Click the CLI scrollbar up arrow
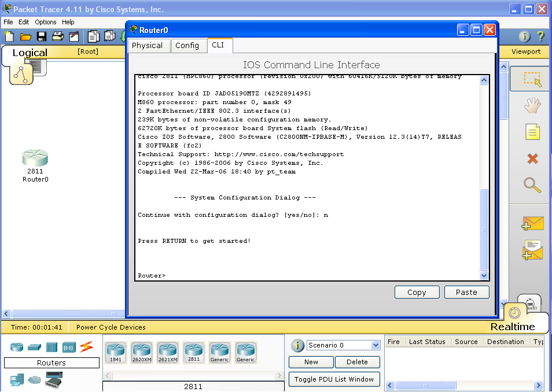The height and width of the screenshot is (392, 552). (484, 80)
